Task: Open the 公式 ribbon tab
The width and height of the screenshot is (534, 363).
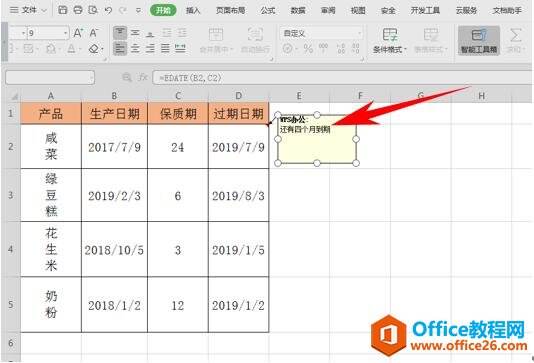Action: pyautogui.click(x=268, y=11)
